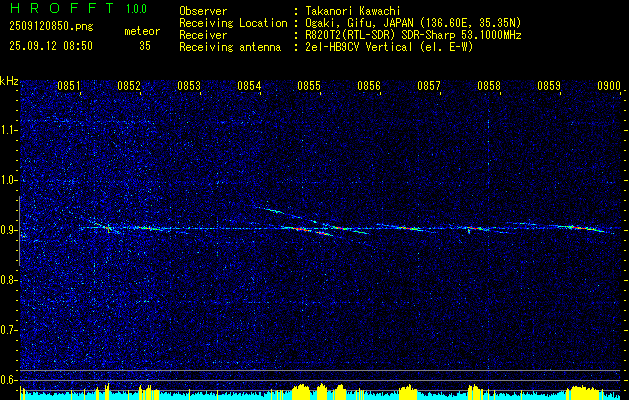Click the 0851 time marker
Image resolution: width=629 pixels, height=400 pixels.
click(x=69, y=86)
